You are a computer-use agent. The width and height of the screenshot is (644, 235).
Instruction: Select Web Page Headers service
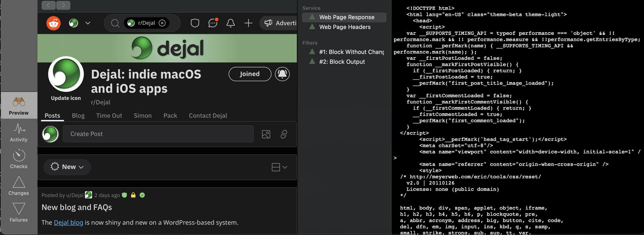click(x=344, y=27)
